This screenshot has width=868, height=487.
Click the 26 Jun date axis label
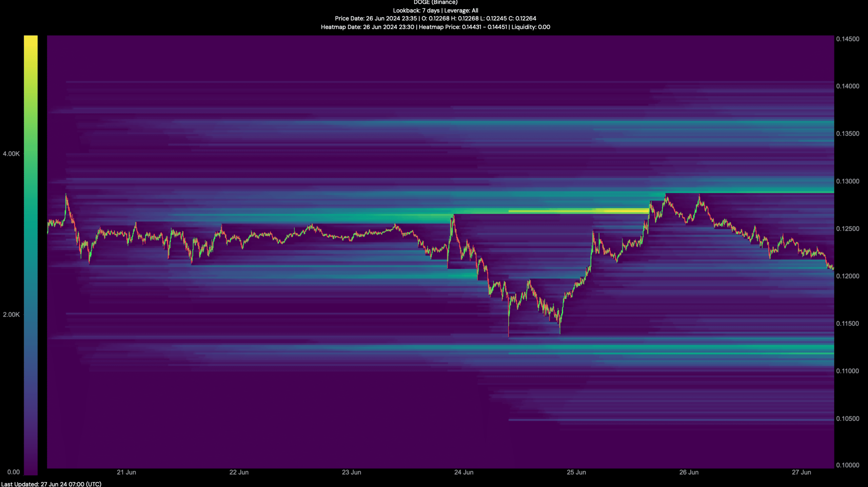click(x=689, y=472)
